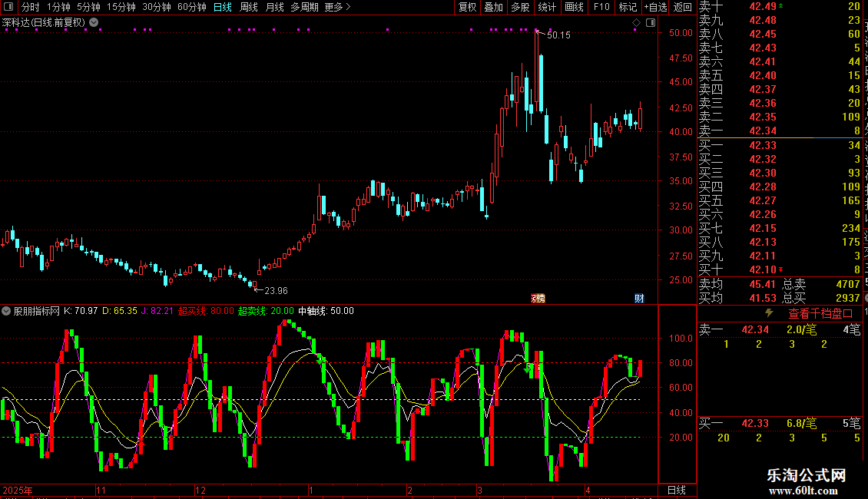Select the 15分钟 period
The width and height of the screenshot is (868, 499).
click(x=121, y=7)
